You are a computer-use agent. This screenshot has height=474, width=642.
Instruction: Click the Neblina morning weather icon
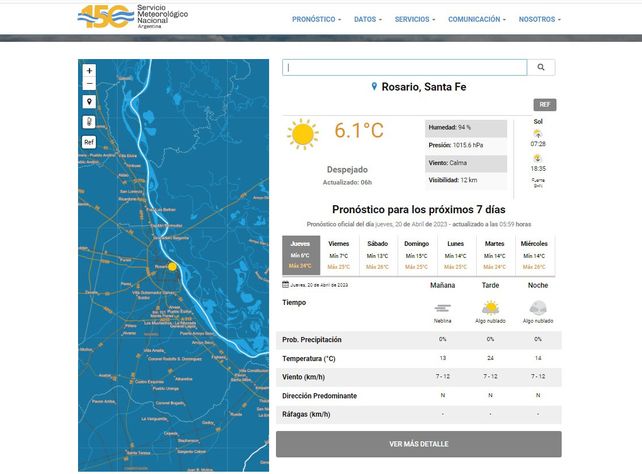coord(443,308)
